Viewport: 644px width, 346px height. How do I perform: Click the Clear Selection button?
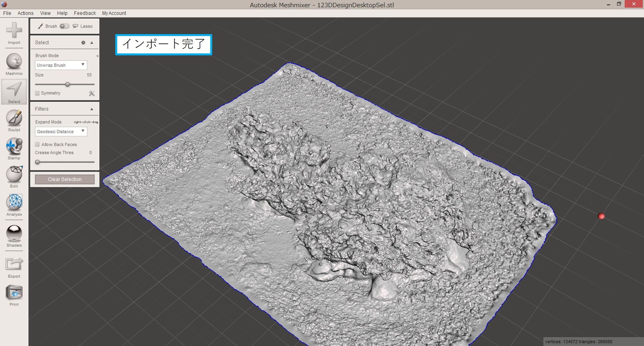(x=65, y=179)
